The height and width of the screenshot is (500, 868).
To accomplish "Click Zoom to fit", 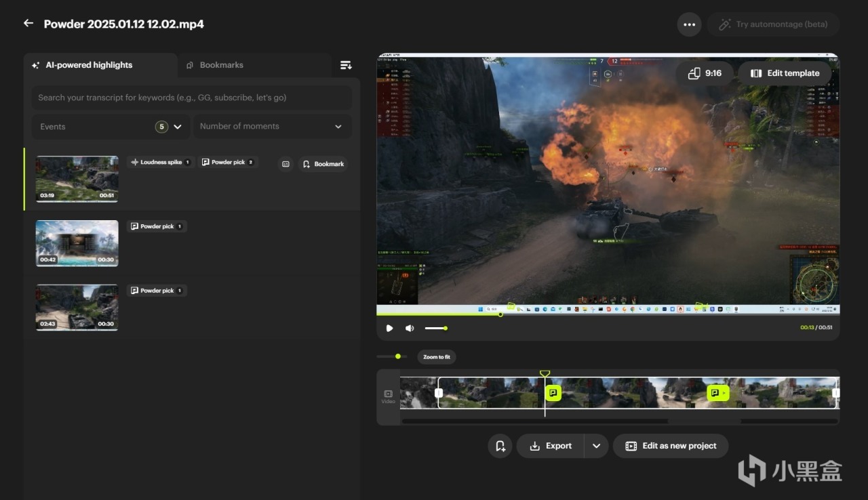I will pyautogui.click(x=437, y=357).
